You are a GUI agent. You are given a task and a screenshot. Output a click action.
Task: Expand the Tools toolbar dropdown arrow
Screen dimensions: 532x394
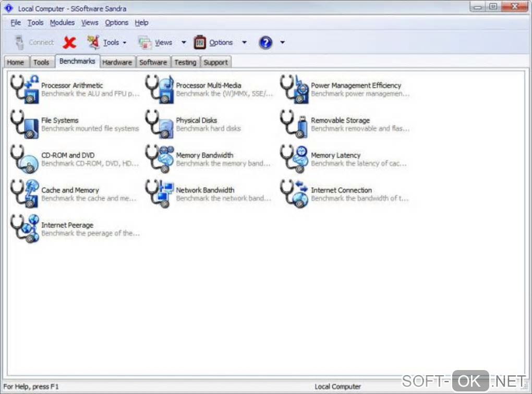(x=125, y=43)
